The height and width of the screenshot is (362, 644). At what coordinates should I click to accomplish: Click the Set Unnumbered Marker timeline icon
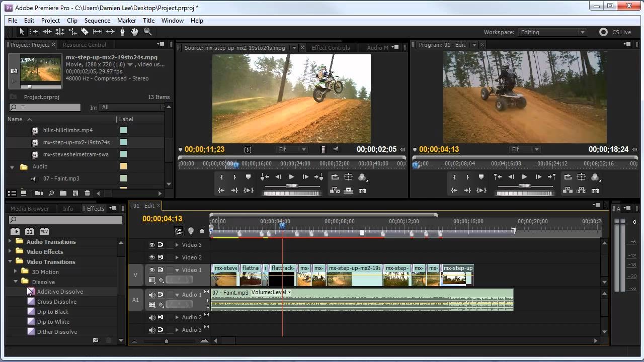tap(202, 231)
